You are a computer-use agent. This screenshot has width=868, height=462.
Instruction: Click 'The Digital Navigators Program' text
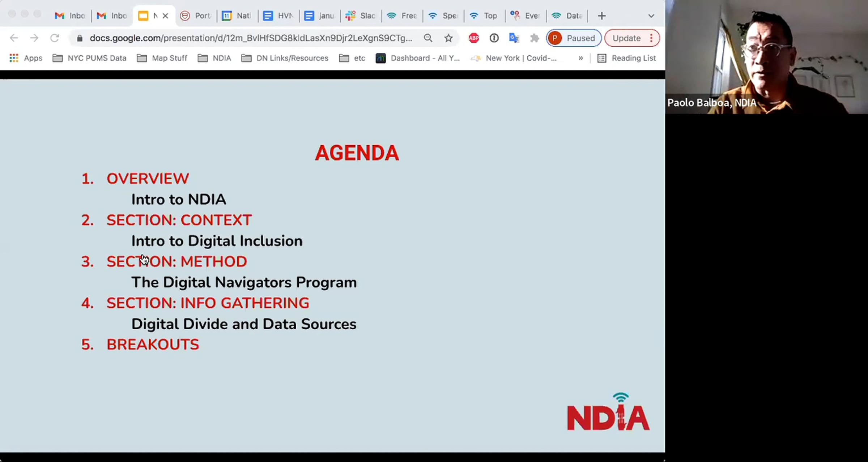(244, 283)
